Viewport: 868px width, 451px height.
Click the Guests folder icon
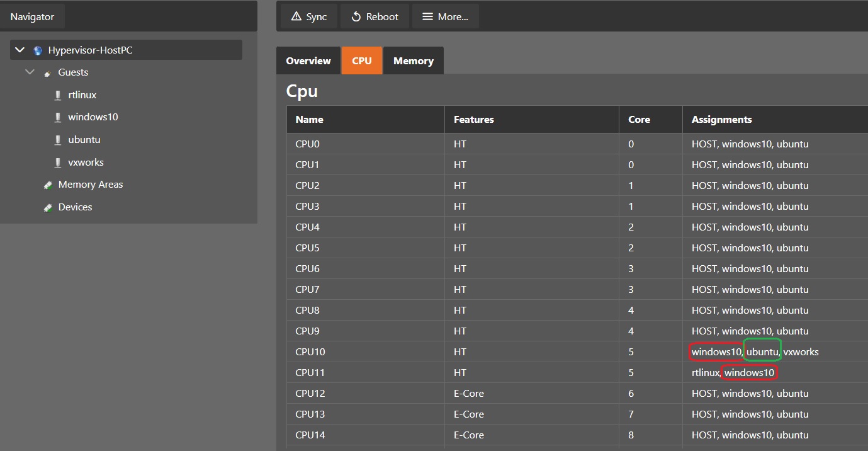coord(47,73)
